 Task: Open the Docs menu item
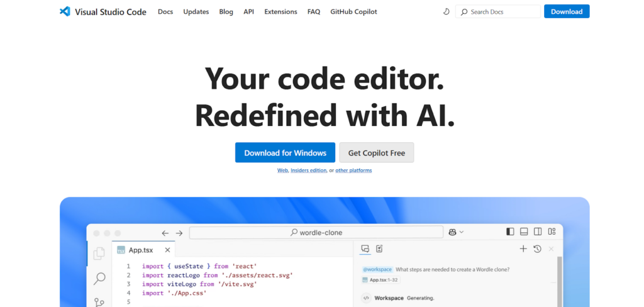tap(165, 12)
